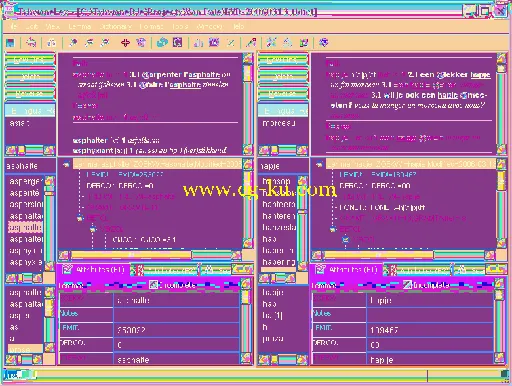The width and height of the screenshot is (512, 386).
Task: Click the last toolbar icon on the right
Action: 323,43
